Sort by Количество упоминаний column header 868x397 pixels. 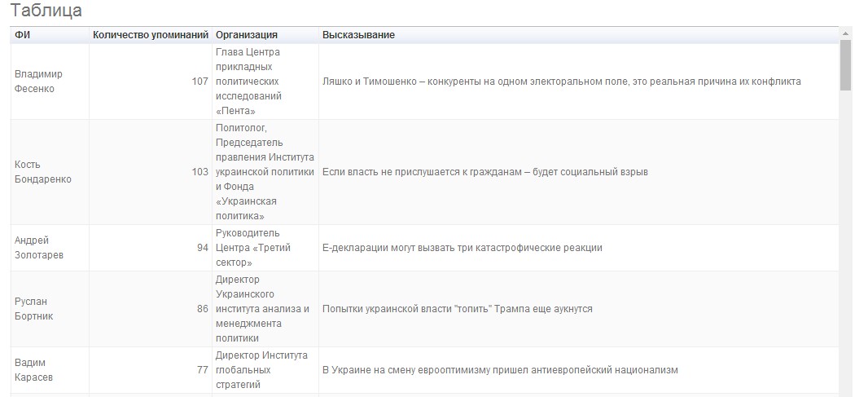(x=151, y=35)
